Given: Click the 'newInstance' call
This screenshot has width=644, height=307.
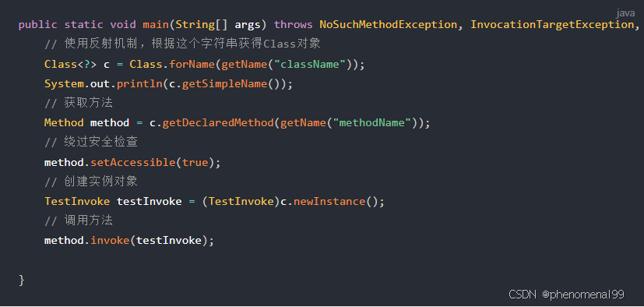Looking at the screenshot, I should click(x=329, y=201).
